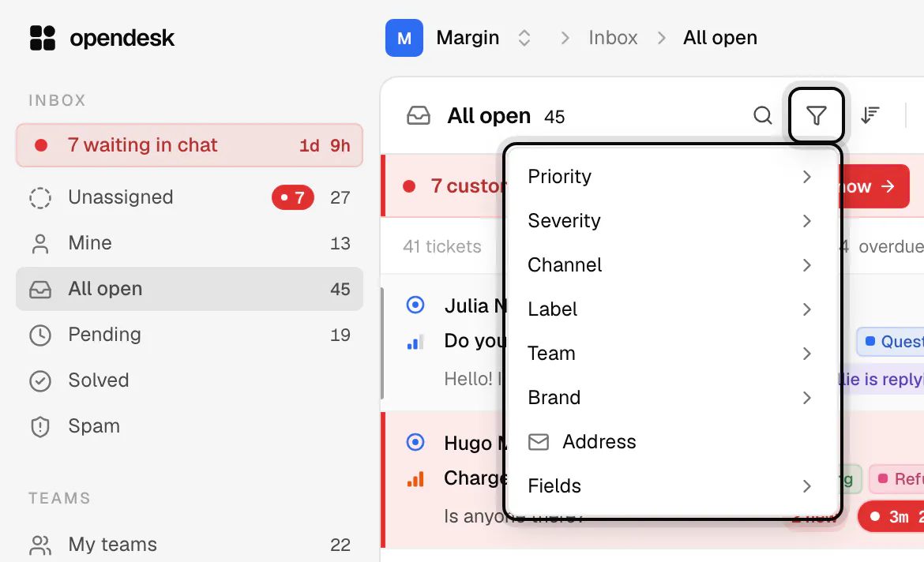Click Hugo's open status circle icon
The height and width of the screenshot is (562, 924).
(415, 442)
